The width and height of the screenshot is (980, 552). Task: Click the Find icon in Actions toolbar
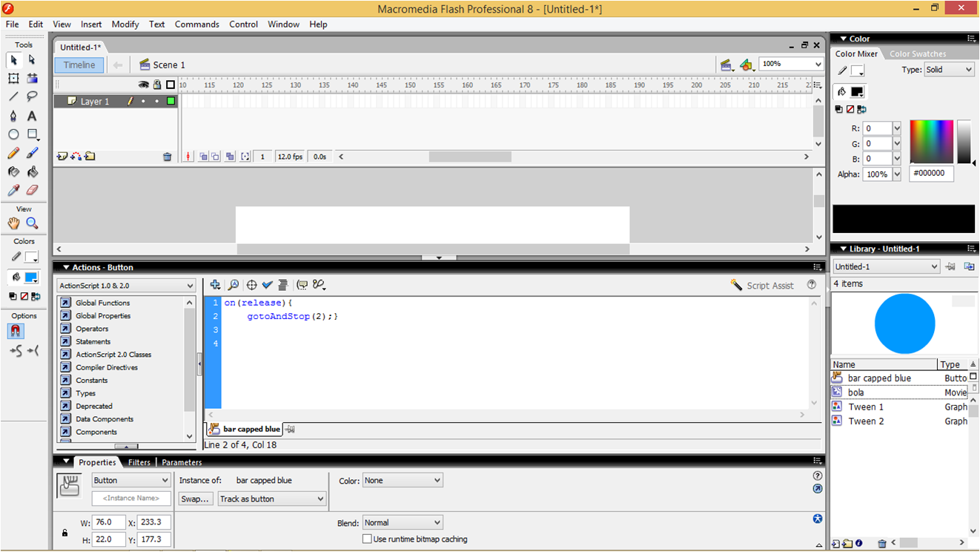(x=233, y=285)
